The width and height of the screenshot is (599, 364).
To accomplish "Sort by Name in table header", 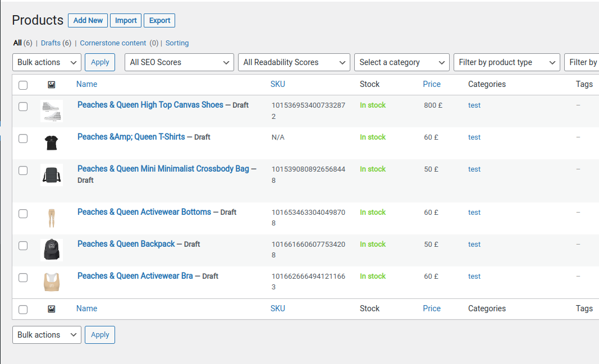I will 86,84.
